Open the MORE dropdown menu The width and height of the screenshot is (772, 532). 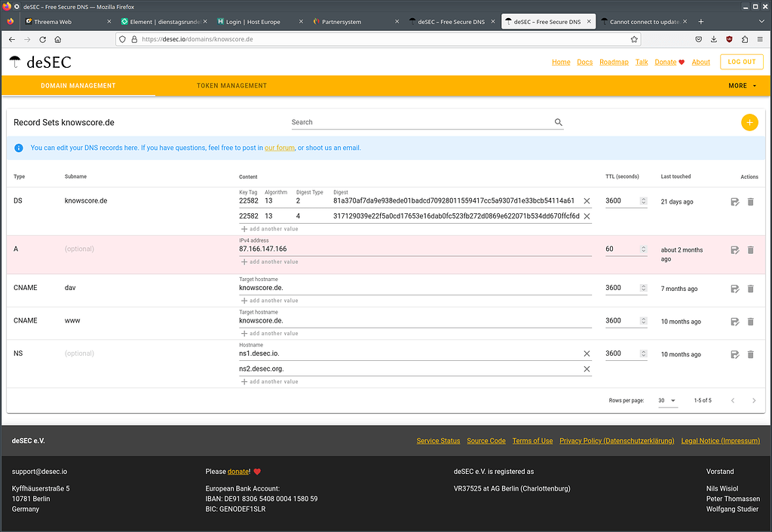[742, 86]
